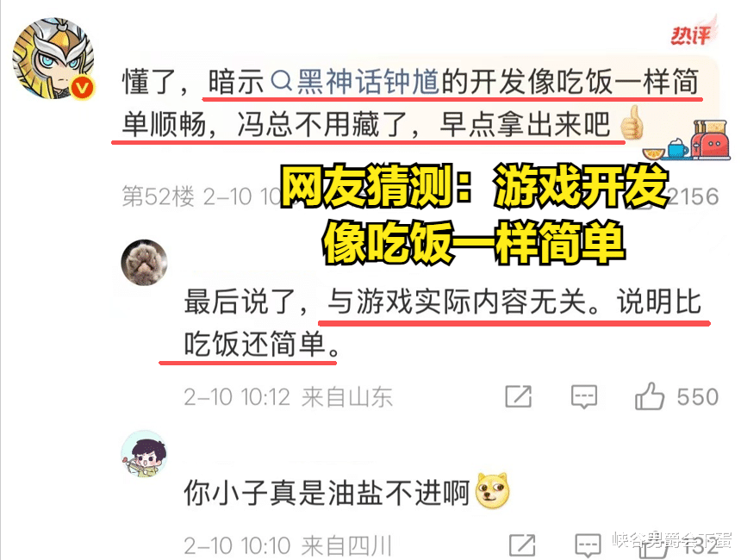Like the reply with 550 likes
The image size is (741, 560).
pos(650,396)
